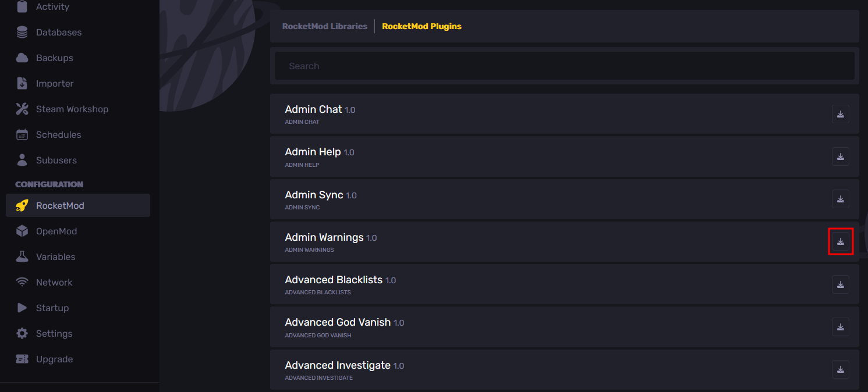Download the Advanced Blacklists plugin
Viewport: 868px width, 392px height.
click(840, 284)
